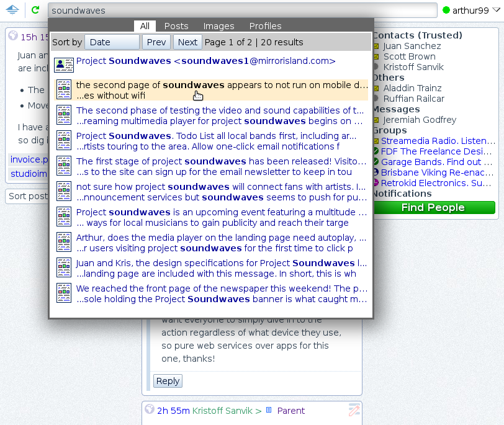This screenshot has height=425, width=504.
Task: Click post icon beside 'Juan and Kris, the design'
Action: [x=64, y=267]
